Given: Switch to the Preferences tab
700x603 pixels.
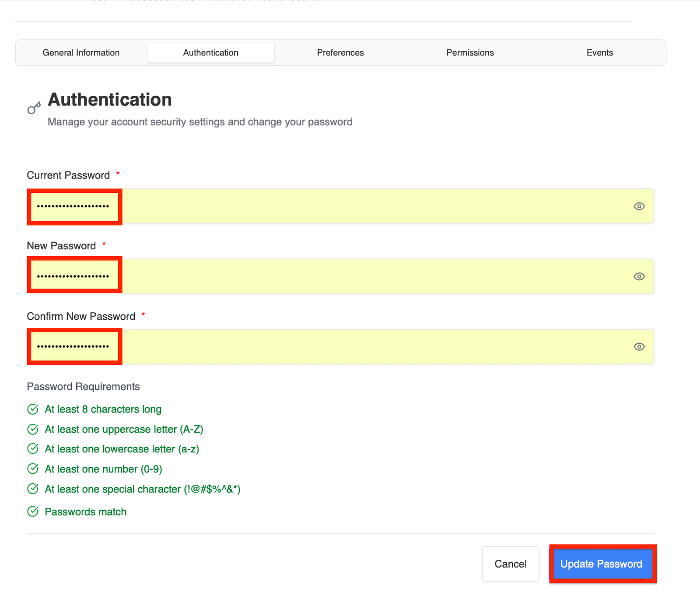Looking at the screenshot, I should click(340, 52).
